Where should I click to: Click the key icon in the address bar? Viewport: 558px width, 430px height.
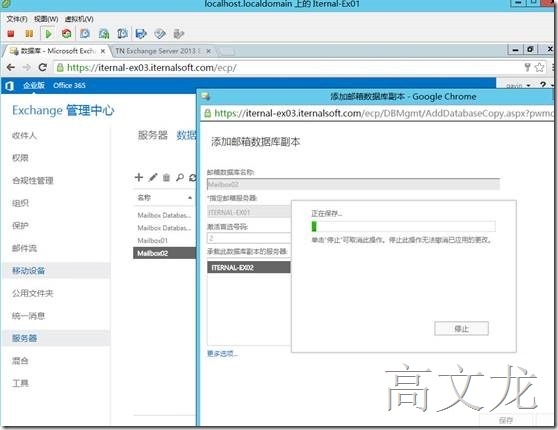(x=527, y=67)
